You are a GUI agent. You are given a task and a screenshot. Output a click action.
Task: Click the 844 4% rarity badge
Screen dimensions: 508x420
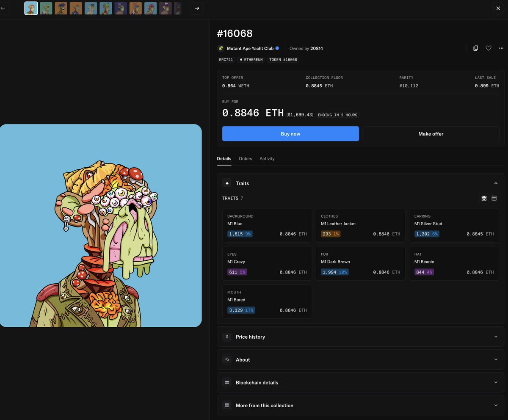424,272
